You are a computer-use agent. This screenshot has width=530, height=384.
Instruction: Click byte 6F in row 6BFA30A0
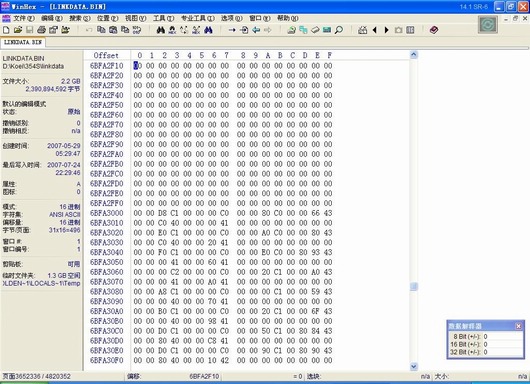click(x=315, y=311)
